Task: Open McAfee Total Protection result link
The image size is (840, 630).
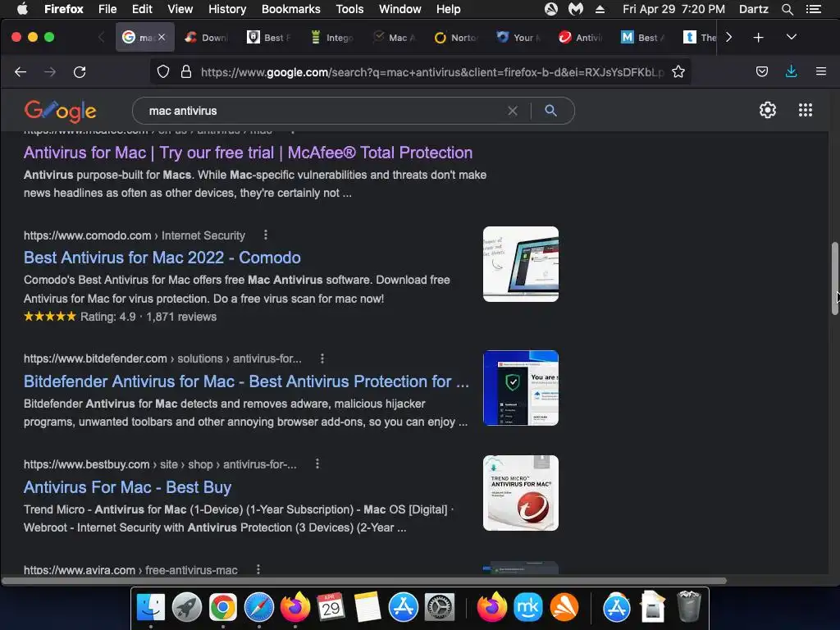Action: pos(248,153)
